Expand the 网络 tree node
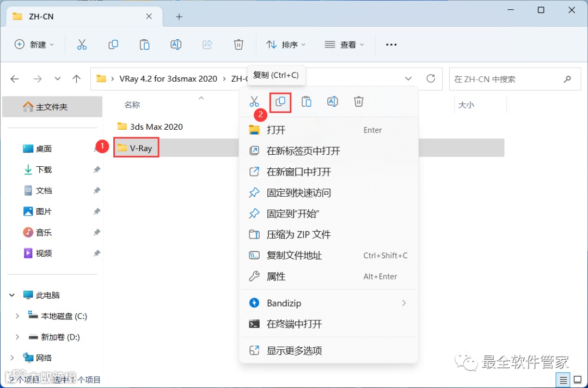The image size is (588, 388). coord(12,358)
